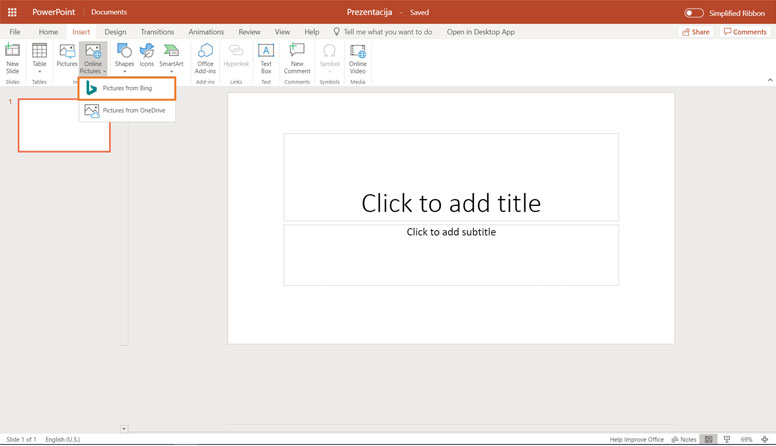Click Tell me what you want to do
The width and height of the screenshot is (776, 446).
coord(383,32)
